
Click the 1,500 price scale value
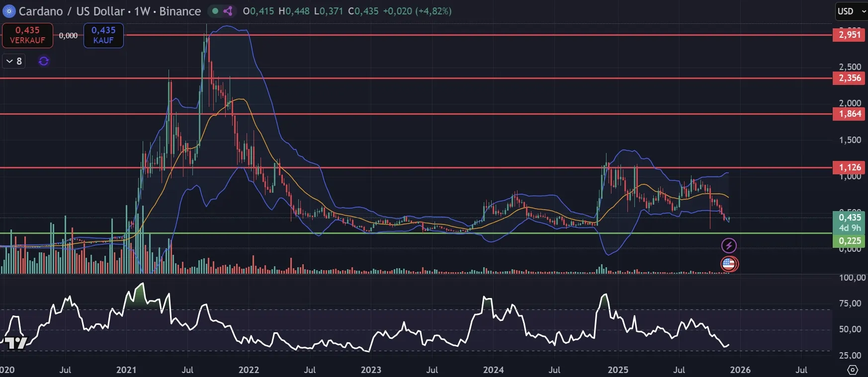[x=850, y=140]
